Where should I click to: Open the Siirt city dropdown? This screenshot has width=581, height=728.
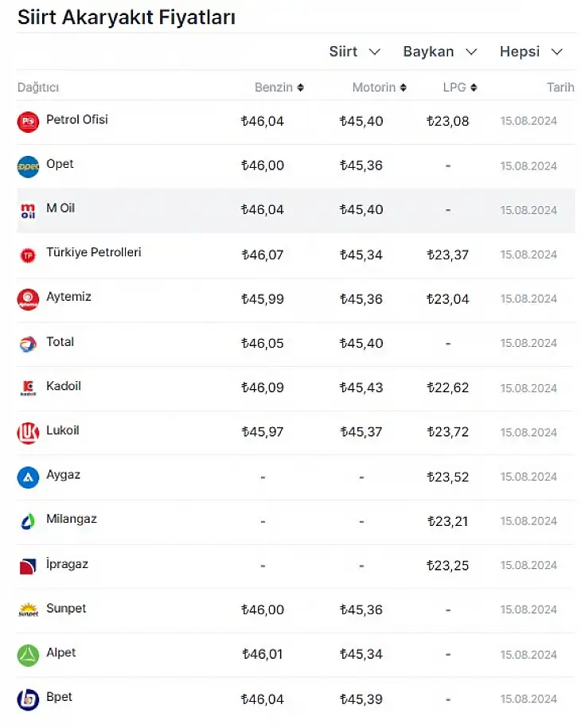click(355, 52)
